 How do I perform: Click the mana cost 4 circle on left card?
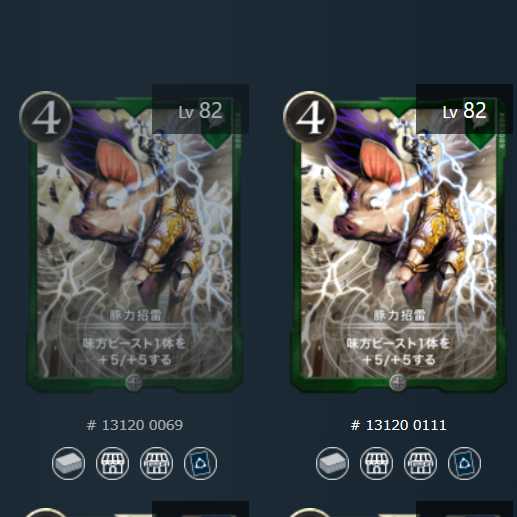[46, 118]
